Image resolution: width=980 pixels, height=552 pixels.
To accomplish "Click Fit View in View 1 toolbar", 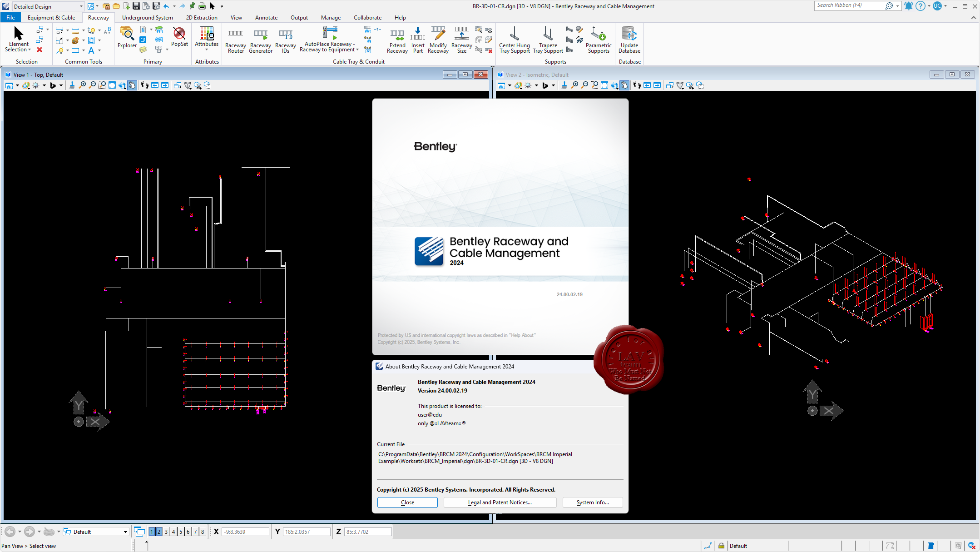I will 112,85.
